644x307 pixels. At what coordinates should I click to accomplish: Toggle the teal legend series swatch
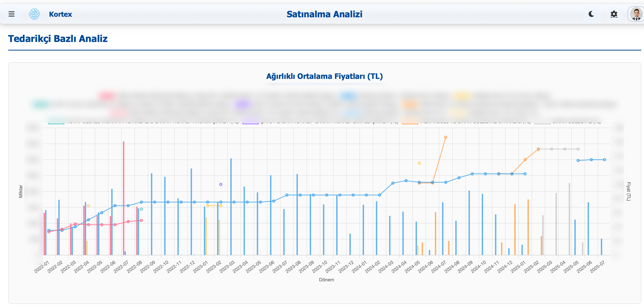[x=40, y=104]
